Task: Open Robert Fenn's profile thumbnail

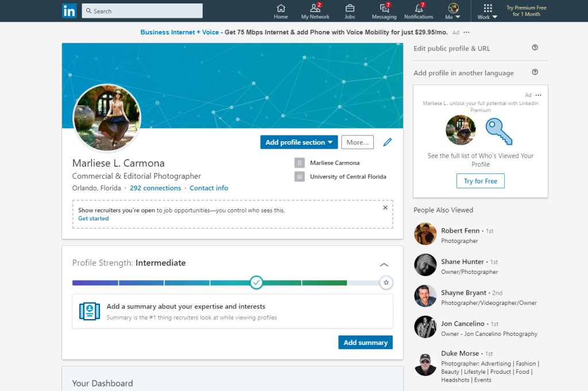Action: pos(425,234)
